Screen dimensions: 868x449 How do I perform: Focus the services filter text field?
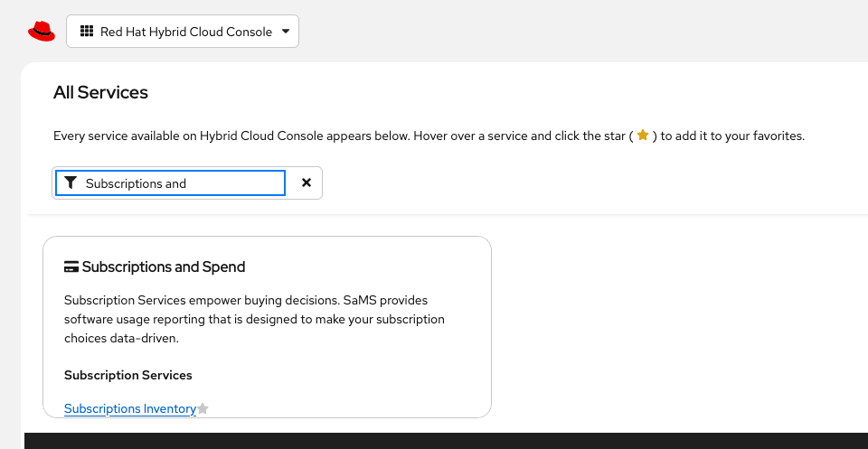pyautogui.click(x=181, y=183)
